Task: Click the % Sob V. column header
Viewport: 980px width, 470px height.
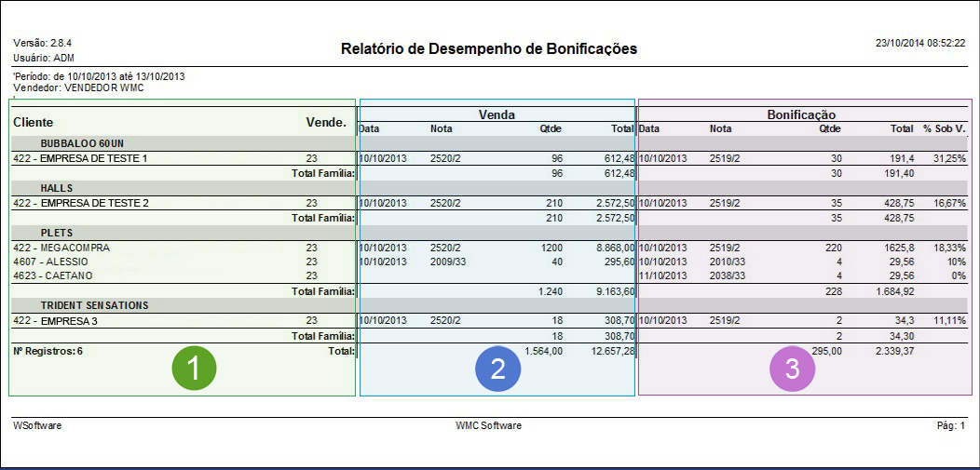Action: pyautogui.click(x=945, y=128)
